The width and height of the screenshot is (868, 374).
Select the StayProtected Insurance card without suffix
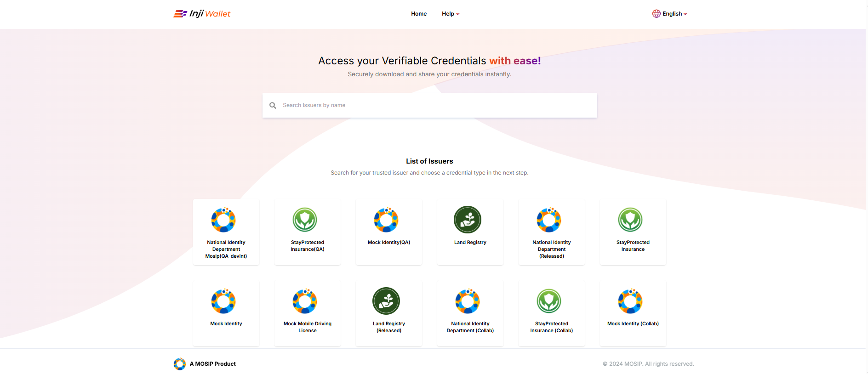tap(633, 232)
